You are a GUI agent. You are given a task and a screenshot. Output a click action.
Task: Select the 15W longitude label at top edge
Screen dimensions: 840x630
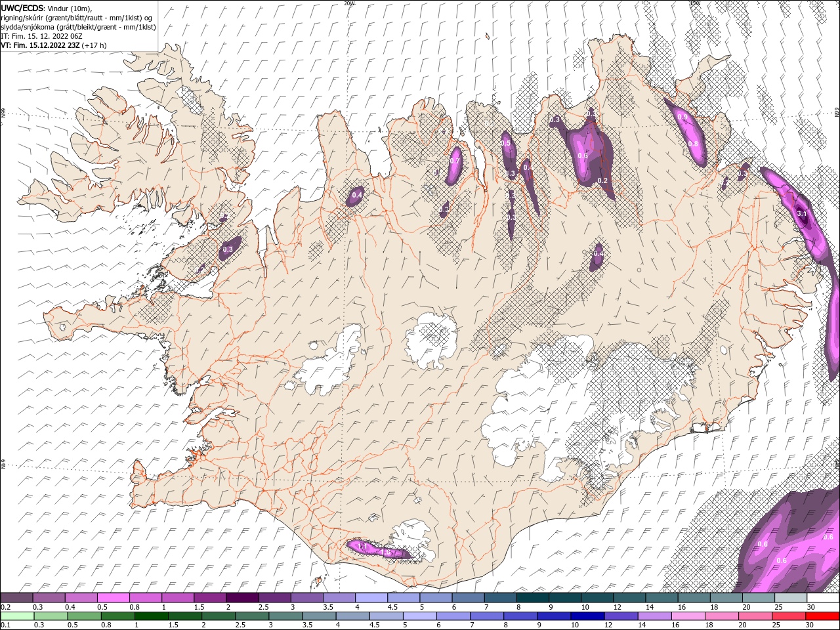pos(695,3)
